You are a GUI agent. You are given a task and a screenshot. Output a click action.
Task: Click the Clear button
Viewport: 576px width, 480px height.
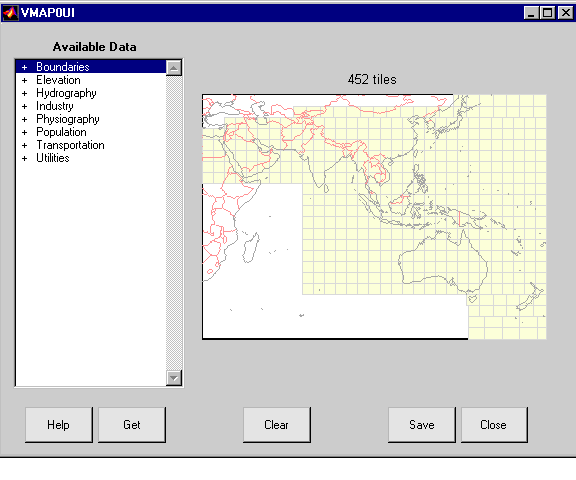tap(277, 425)
